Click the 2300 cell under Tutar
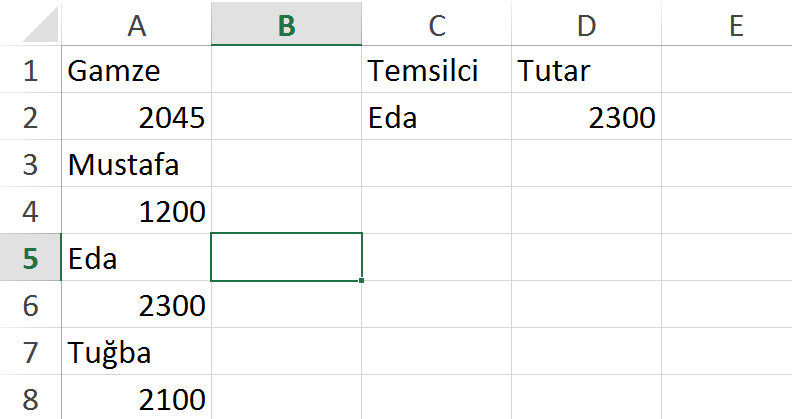The image size is (792, 419). click(x=586, y=118)
